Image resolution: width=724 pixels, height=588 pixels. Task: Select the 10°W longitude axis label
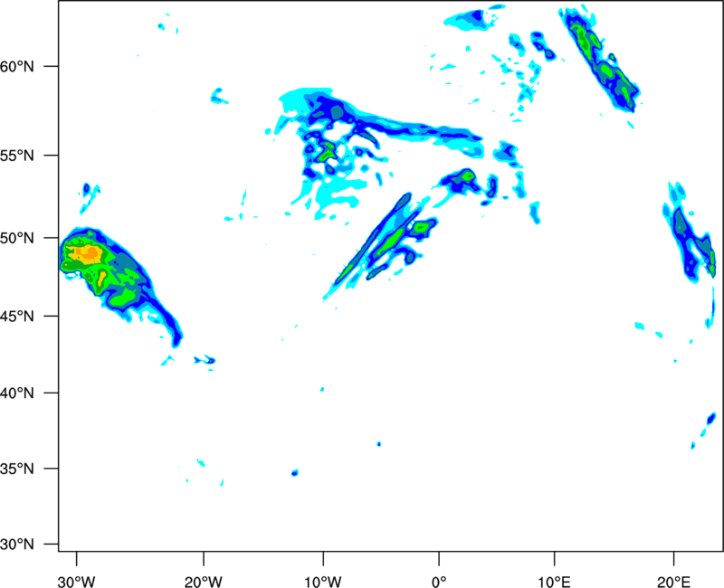(x=323, y=582)
